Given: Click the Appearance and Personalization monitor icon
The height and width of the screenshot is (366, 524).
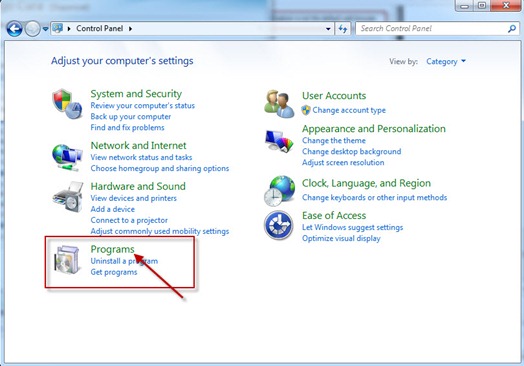Looking at the screenshot, I should coord(279,141).
